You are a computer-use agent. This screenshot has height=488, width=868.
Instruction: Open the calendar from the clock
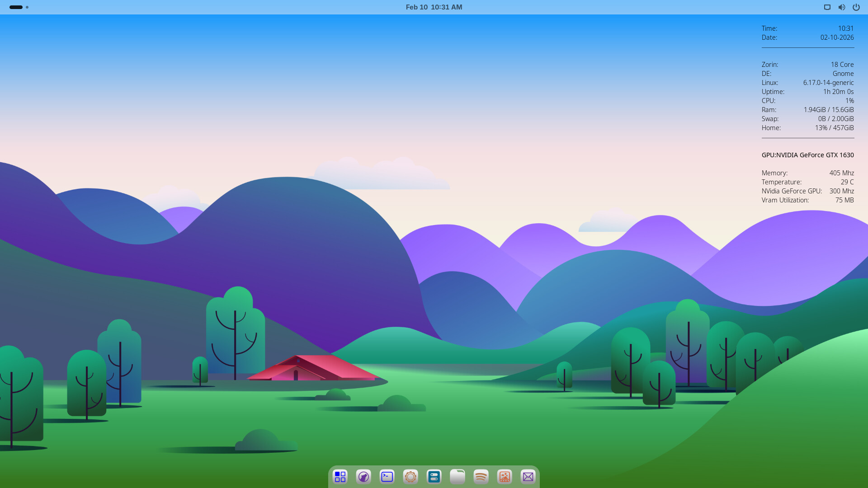pos(434,7)
